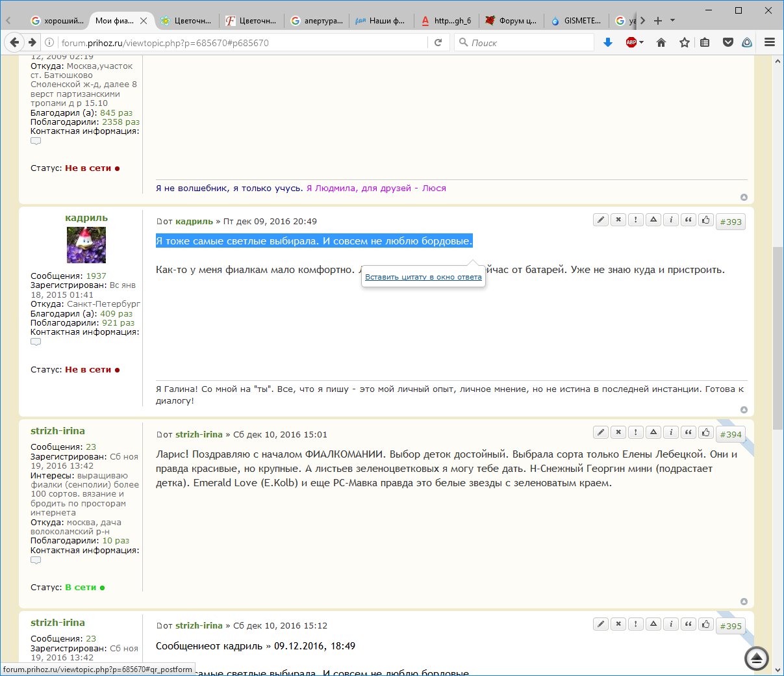The width and height of the screenshot is (784, 676).
Task: Open the home page icon in toolbar
Action: pos(661,42)
